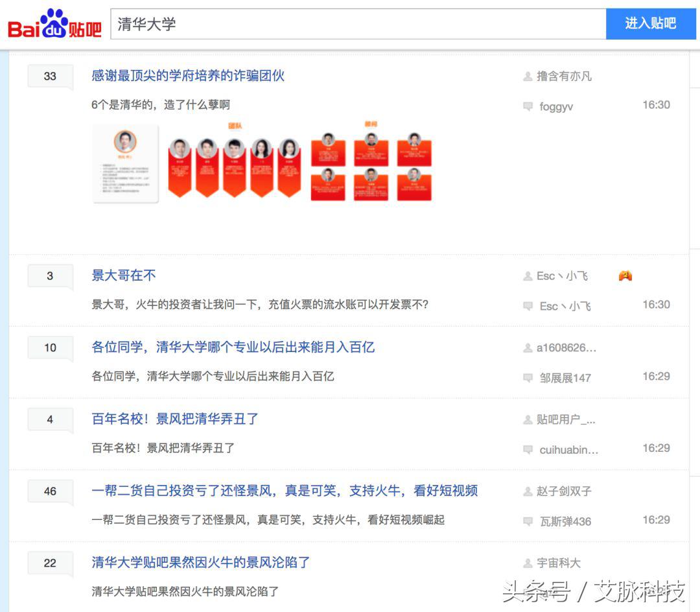Click reply count 46
The height and width of the screenshot is (612, 700).
[50, 491]
